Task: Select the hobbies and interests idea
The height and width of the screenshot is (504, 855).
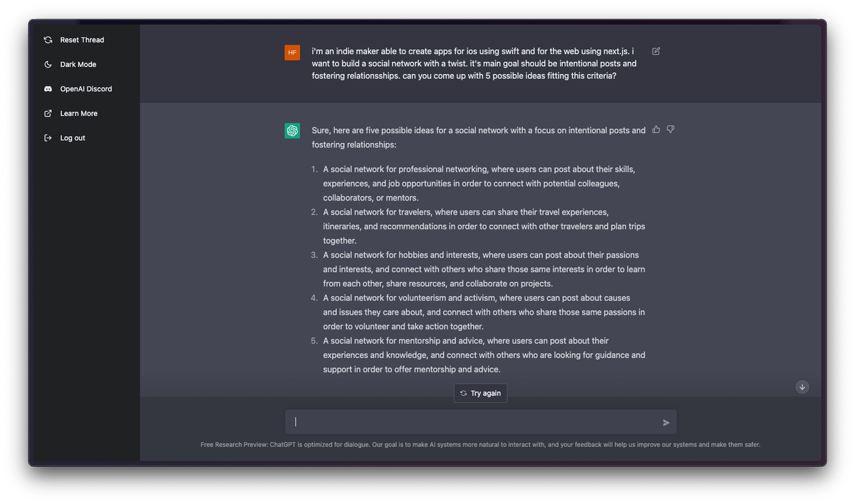Action: coord(484,269)
